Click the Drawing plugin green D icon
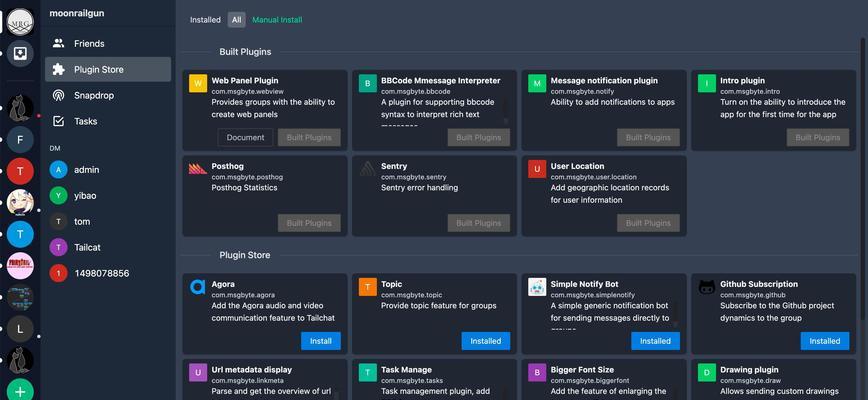This screenshot has height=400, width=868. pyautogui.click(x=706, y=373)
